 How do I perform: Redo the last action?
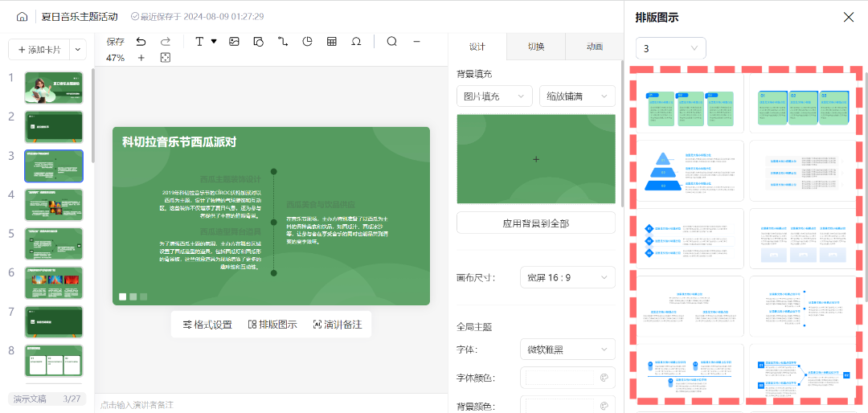tap(165, 42)
